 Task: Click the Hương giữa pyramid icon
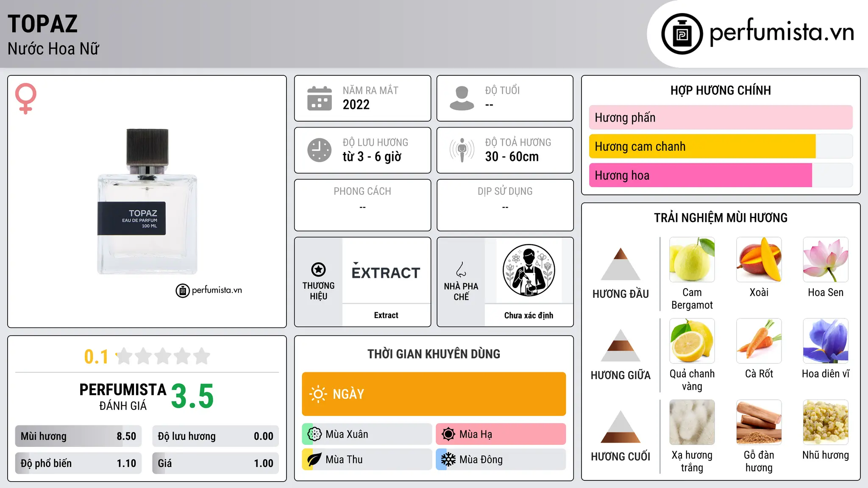(620, 345)
